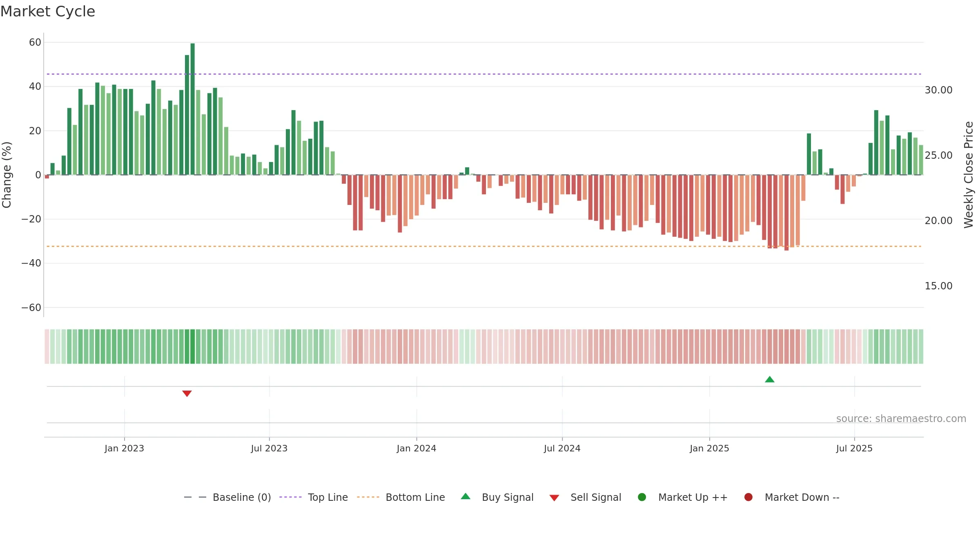The width and height of the screenshot is (980, 551).
Task: Click the 20 tick on left axis
Action: point(35,131)
